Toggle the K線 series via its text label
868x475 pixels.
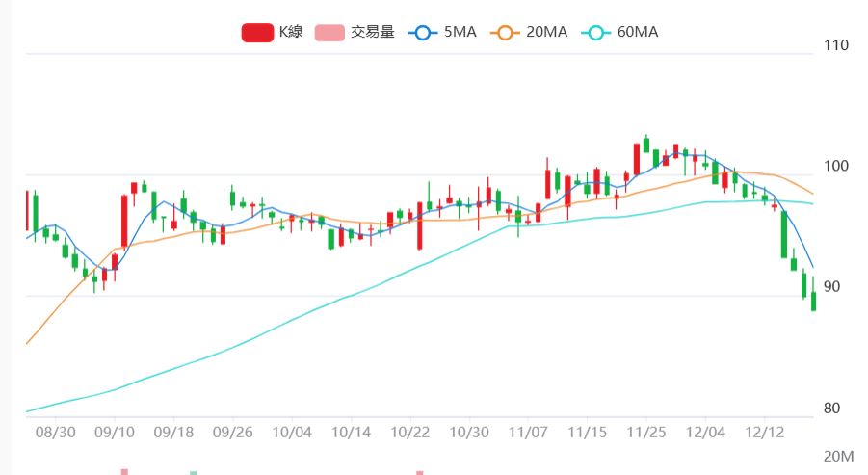(291, 32)
